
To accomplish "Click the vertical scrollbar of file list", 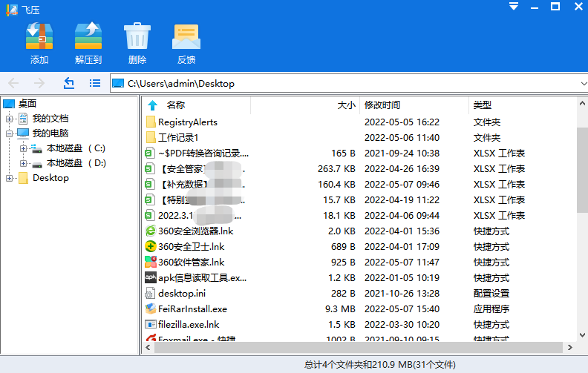I will (582, 222).
